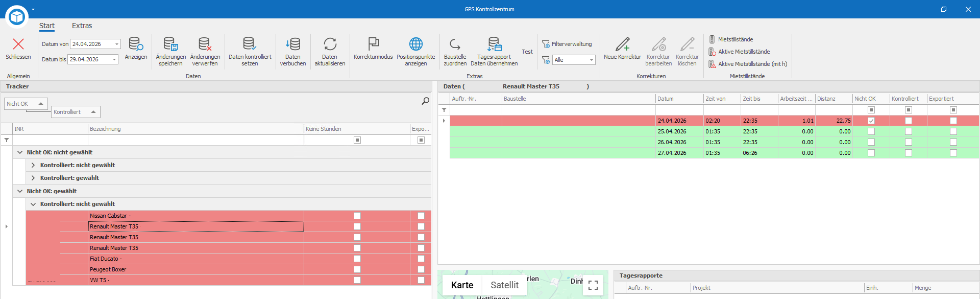980x299 pixels.
Task: Switch to the Extras ribbon tab
Action: (82, 26)
